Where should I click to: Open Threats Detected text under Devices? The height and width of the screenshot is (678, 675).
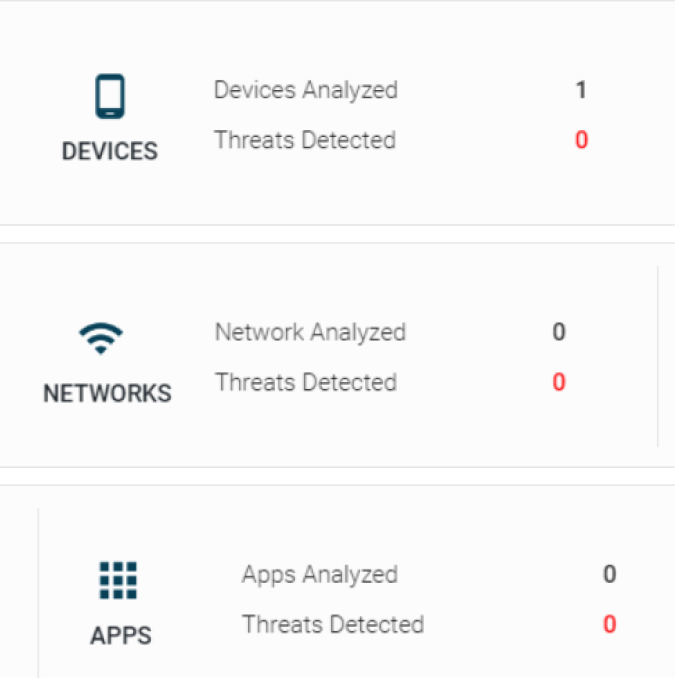click(x=305, y=140)
